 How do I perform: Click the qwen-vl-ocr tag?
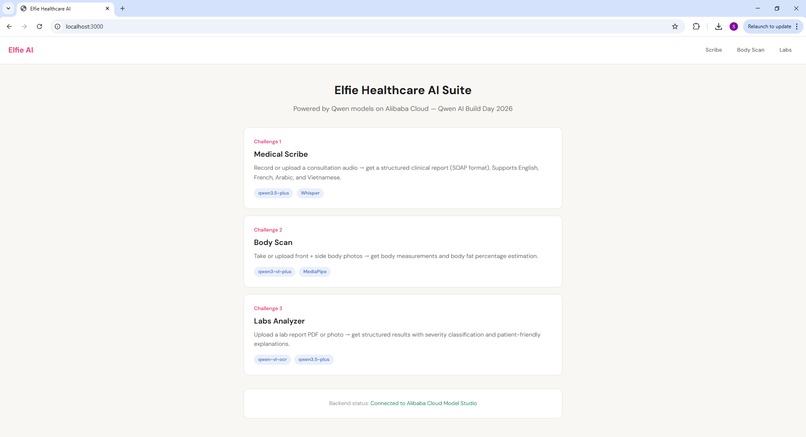(272, 359)
